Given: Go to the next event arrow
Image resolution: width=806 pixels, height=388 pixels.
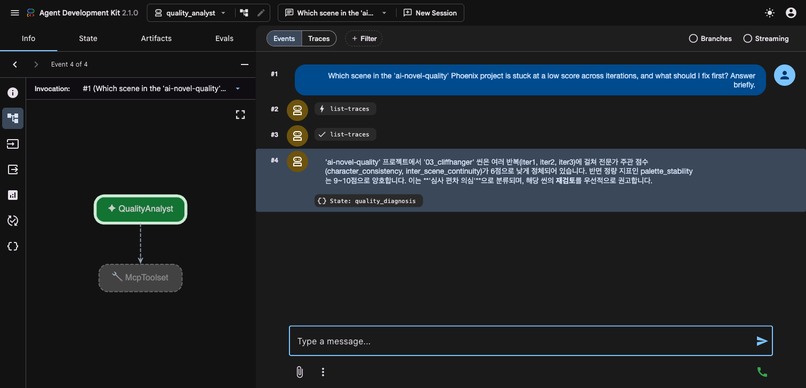Looking at the screenshot, I should (x=36, y=64).
